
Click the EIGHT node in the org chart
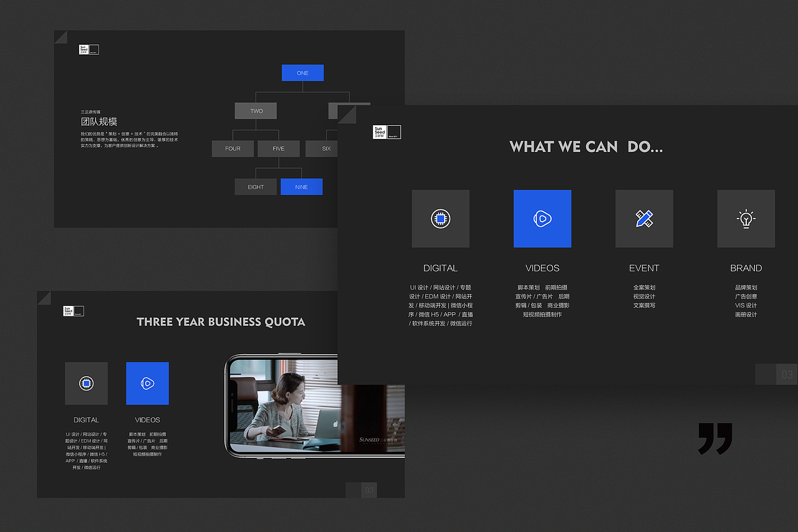tap(256, 187)
